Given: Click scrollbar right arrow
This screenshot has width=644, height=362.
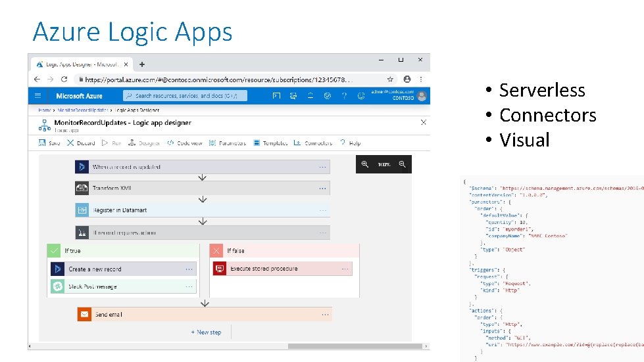Looking at the screenshot, I should coord(426,346).
